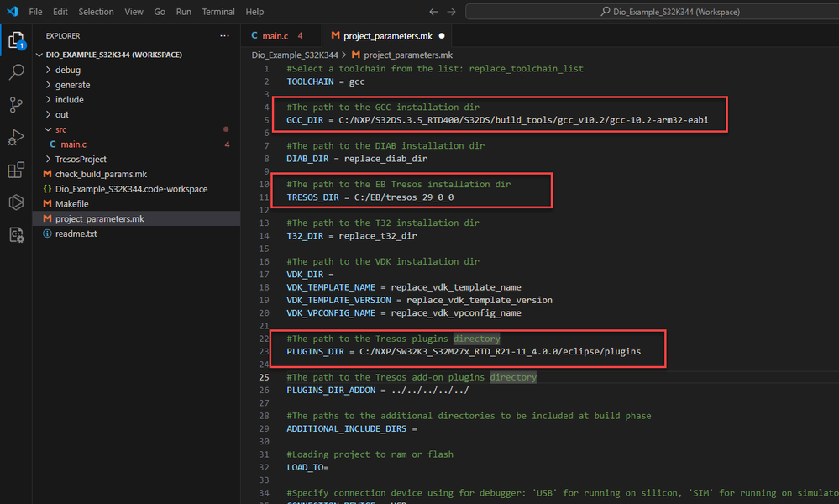Click project_parameters.mk breadcrumb segment
Screen dimensions: 839x504
click(407, 55)
